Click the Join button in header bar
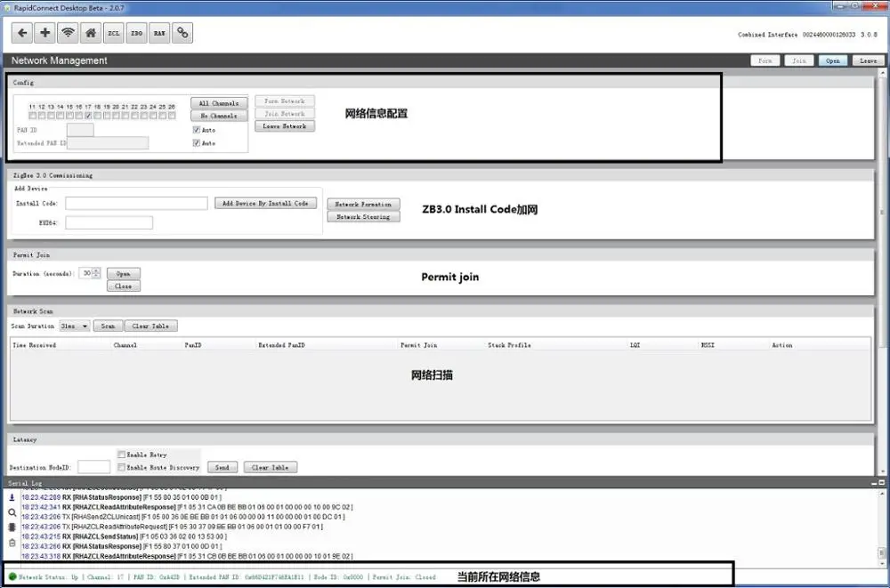The width and height of the screenshot is (890, 588). [799, 60]
